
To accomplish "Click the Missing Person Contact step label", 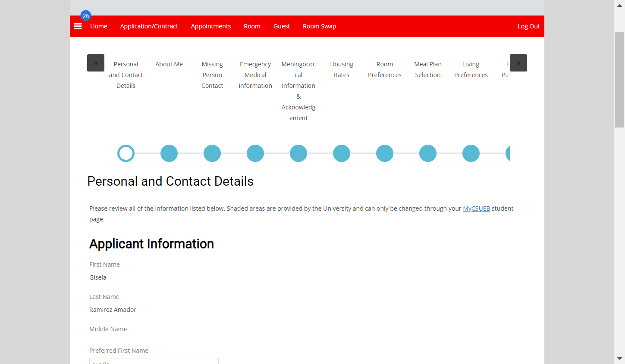I will click(212, 75).
